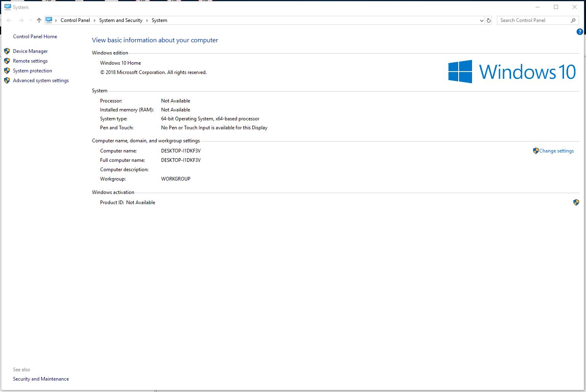Click the computer icon in the address bar
This screenshot has width=586, height=392.
49,20
